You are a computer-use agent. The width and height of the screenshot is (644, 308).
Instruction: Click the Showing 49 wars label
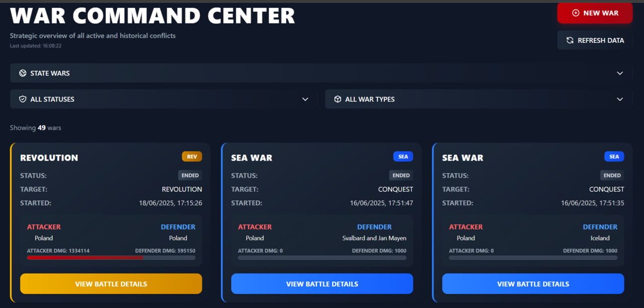pos(35,127)
